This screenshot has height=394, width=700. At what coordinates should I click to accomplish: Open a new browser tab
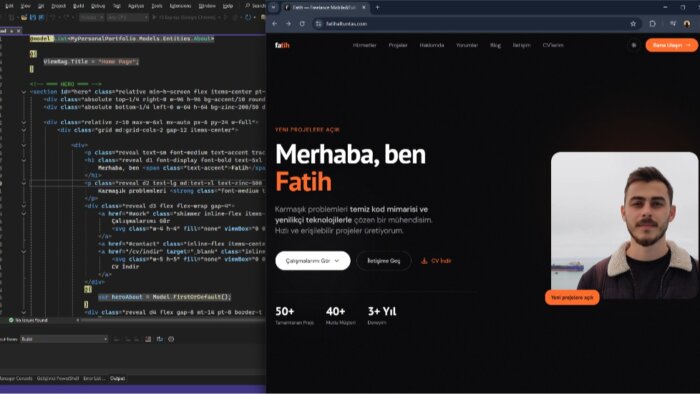[377, 7]
